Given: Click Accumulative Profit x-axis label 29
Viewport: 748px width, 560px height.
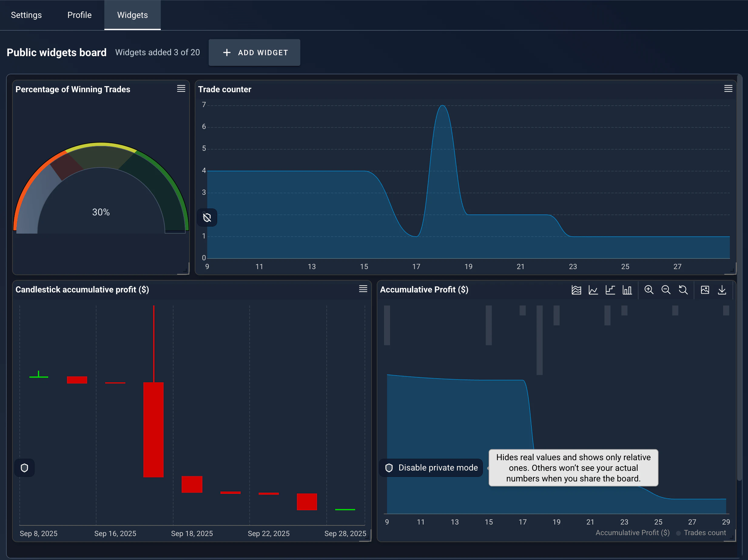Looking at the screenshot, I should 726,522.
